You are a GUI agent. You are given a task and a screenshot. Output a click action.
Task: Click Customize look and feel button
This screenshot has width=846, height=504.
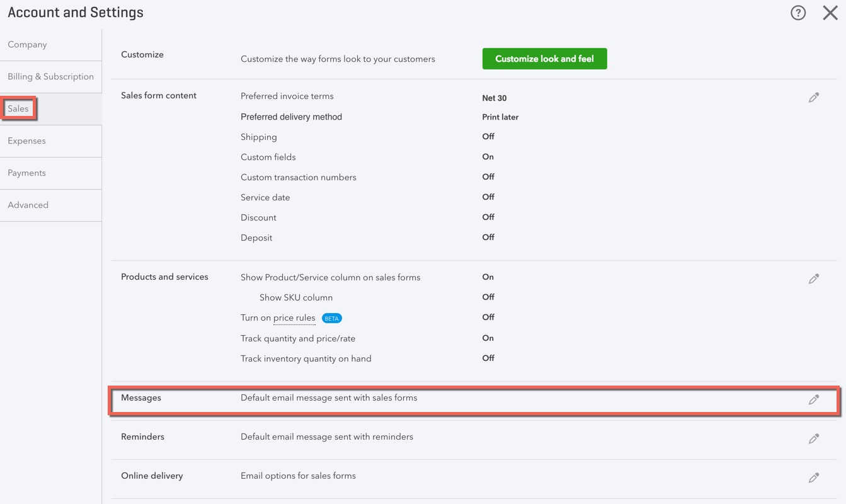click(544, 59)
